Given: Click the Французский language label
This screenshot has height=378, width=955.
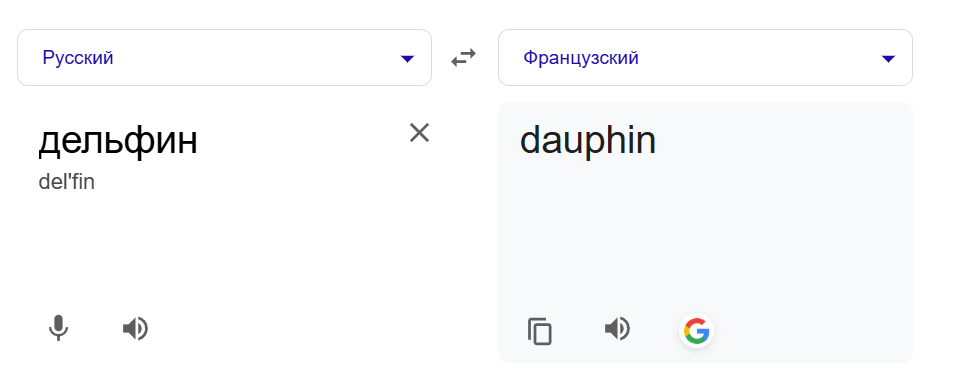Looking at the screenshot, I should [581, 58].
